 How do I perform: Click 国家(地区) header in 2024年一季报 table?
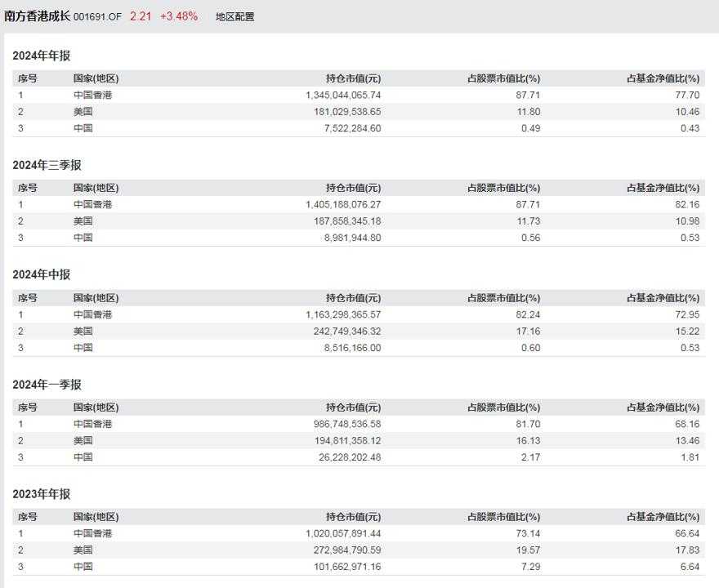coord(96,408)
